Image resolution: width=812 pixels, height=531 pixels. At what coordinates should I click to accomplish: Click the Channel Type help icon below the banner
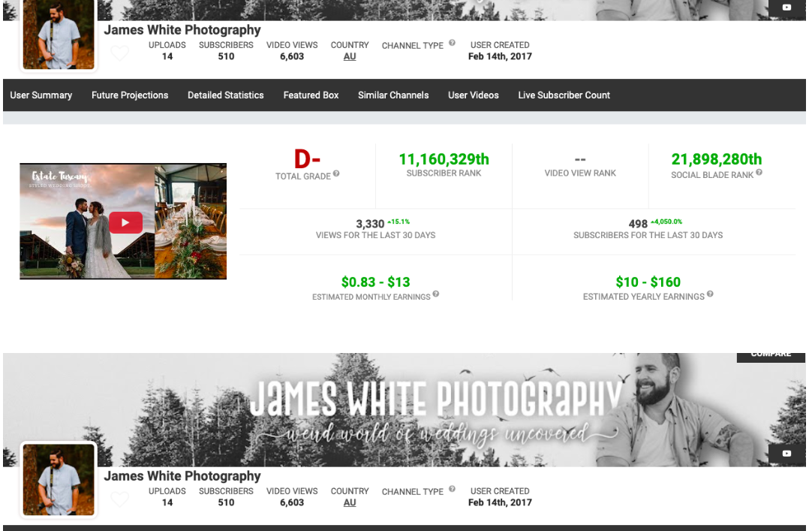coord(452,488)
